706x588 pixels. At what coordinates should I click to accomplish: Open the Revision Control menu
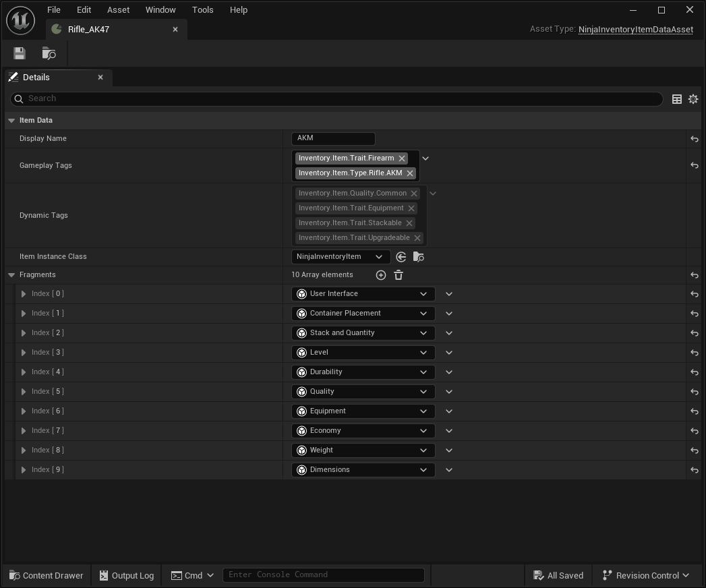[644, 575]
